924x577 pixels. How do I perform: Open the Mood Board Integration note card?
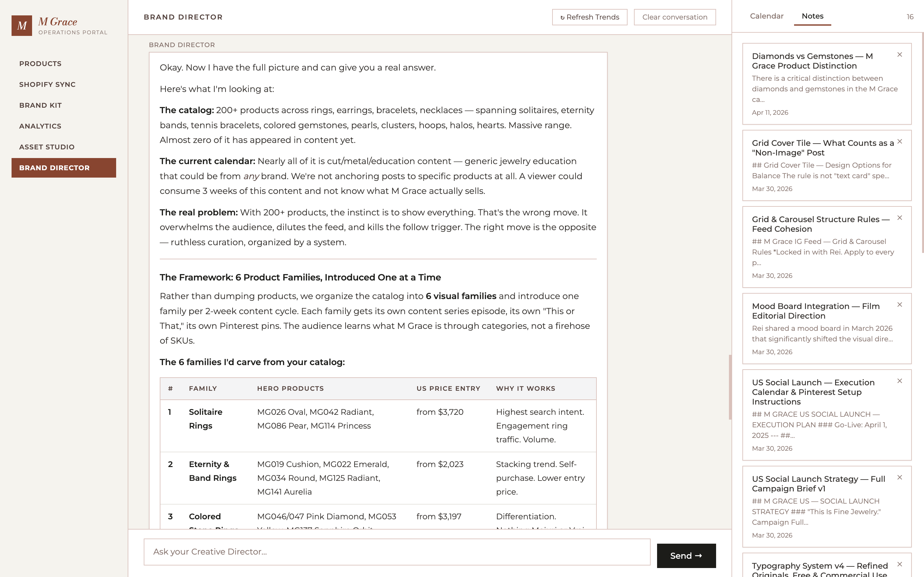click(827, 329)
